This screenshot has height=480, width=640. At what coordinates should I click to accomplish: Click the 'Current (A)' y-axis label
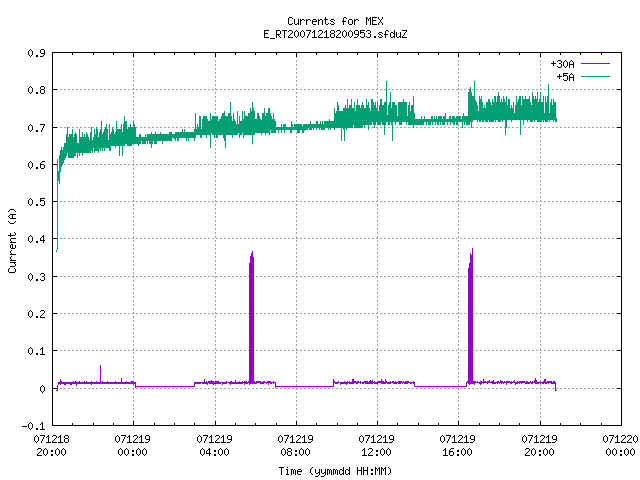[x=12, y=241]
